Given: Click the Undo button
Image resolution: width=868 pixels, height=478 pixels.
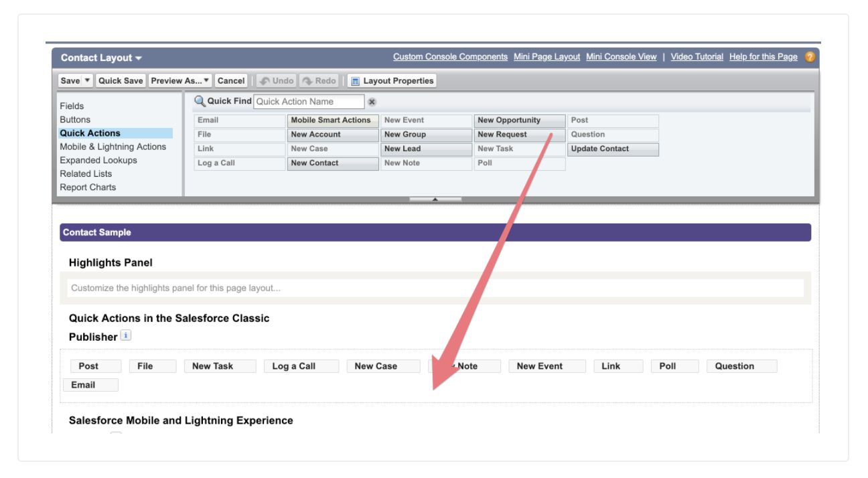Looking at the screenshot, I should click(277, 80).
